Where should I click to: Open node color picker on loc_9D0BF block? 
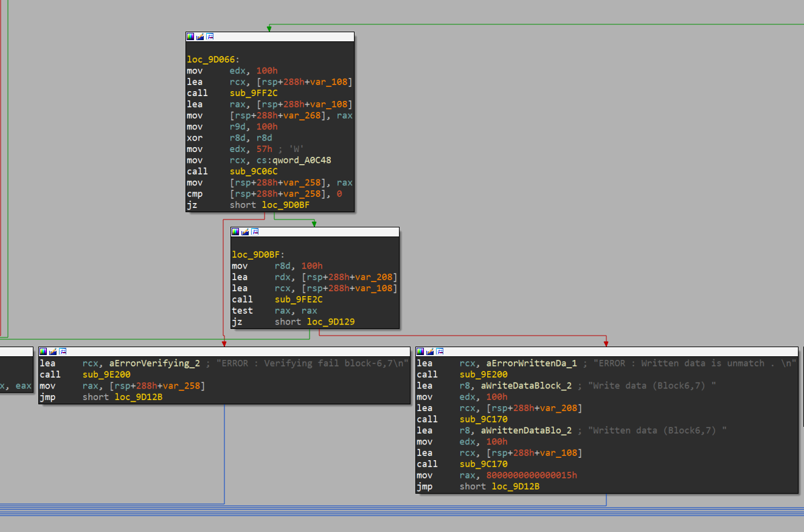point(235,232)
